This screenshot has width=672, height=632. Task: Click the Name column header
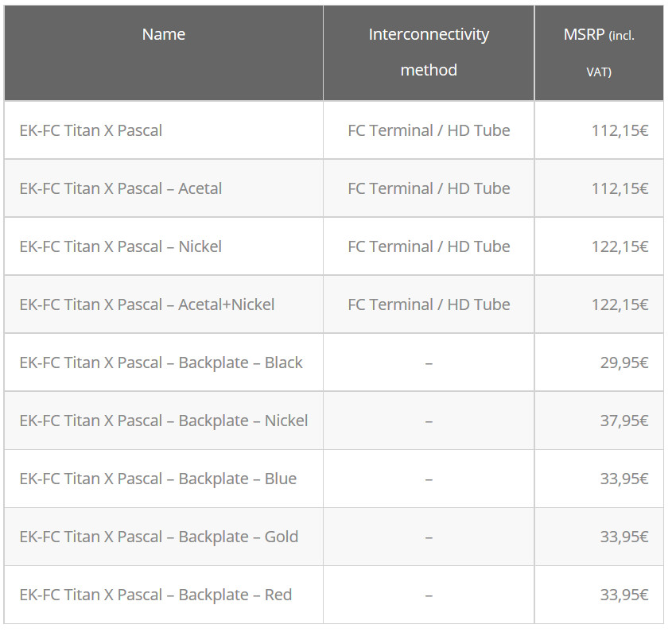[164, 34]
